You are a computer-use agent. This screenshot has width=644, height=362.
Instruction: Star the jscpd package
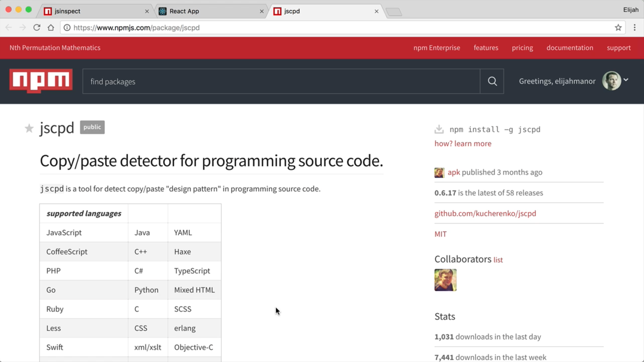coord(29,128)
